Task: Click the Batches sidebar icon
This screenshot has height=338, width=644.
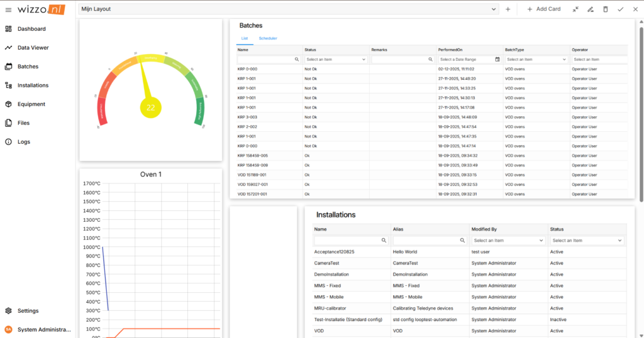Action: point(8,67)
